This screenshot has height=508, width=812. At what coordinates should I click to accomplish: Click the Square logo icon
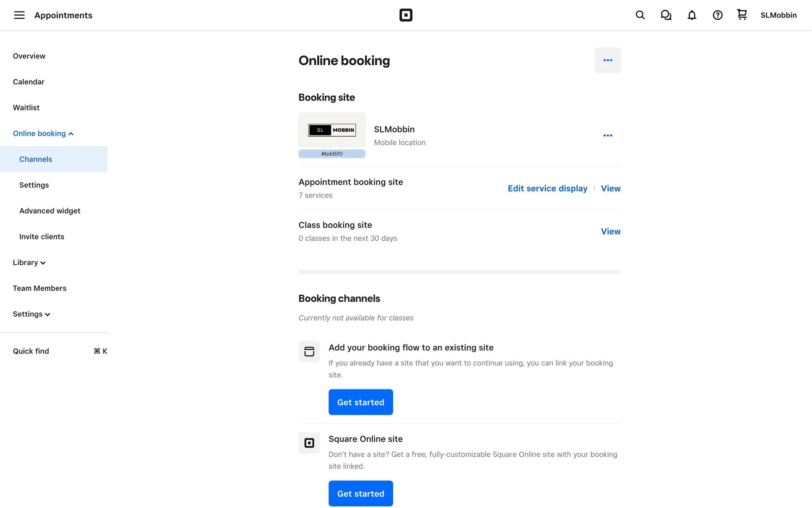[x=406, y=15]
